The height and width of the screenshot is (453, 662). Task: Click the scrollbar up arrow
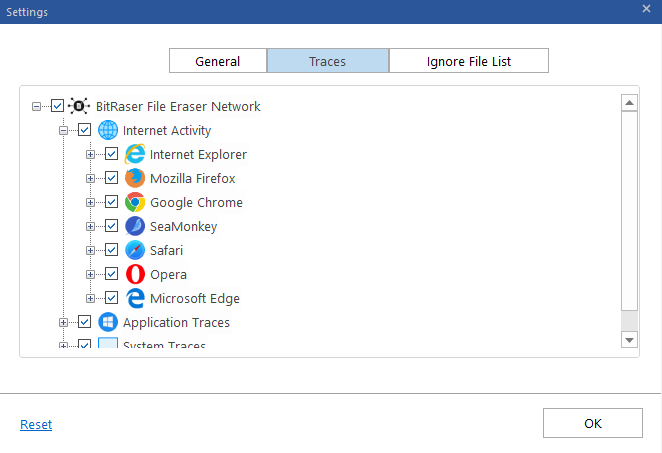pos(629,103)
